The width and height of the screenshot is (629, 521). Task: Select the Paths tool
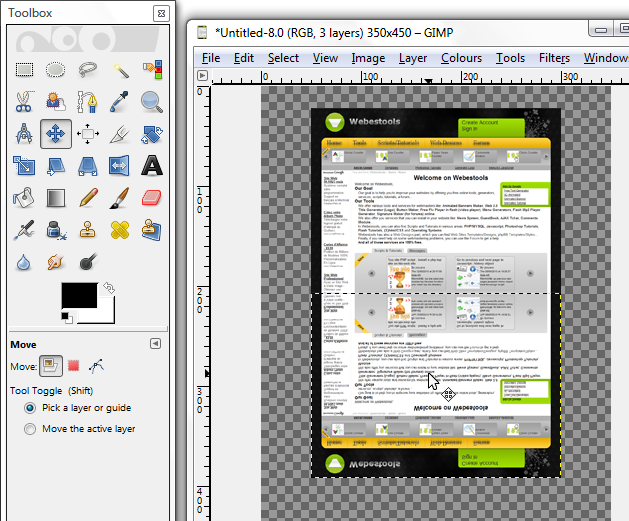87,101
